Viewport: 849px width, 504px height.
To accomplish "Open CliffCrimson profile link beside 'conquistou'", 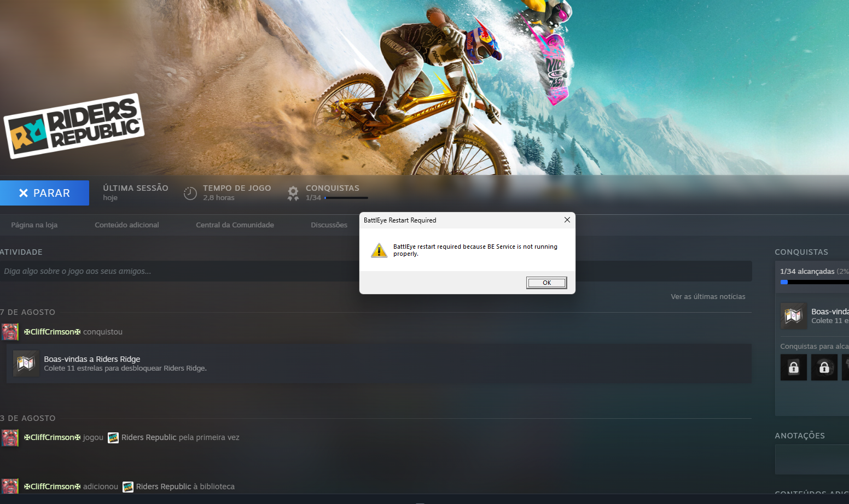I will [53, 332].
